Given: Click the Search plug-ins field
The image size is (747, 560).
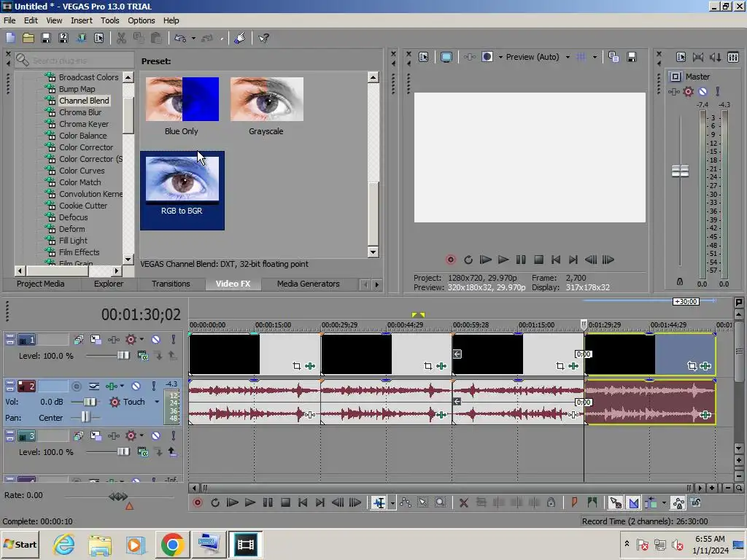Looking at the screenshot, I should click(74, 61).
